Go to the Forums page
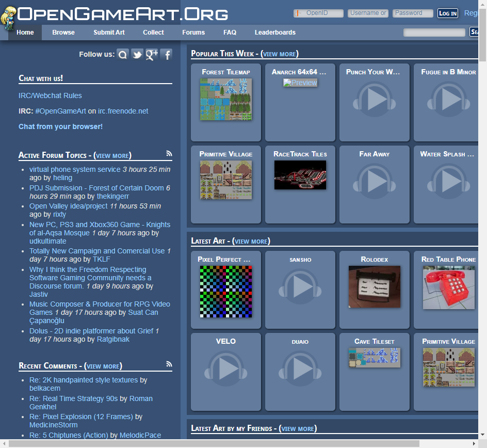The width and height of the screenshot is (487, 448). tap(193, 33)
